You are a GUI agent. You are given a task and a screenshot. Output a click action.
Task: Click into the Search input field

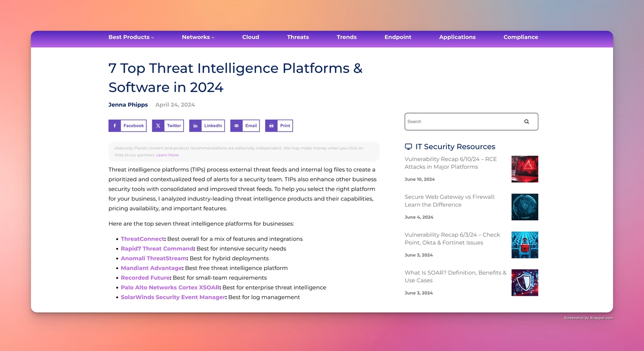click(x=460, y=122)
